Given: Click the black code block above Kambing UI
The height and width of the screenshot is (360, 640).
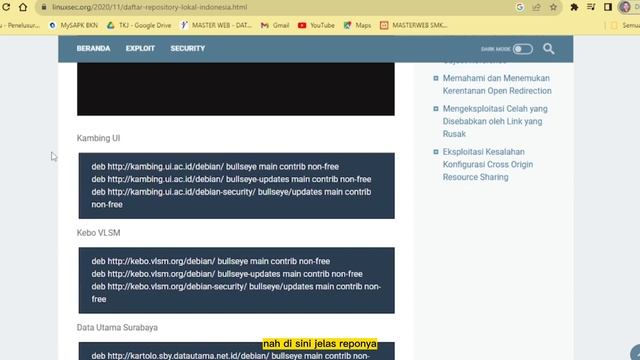Looking at the screenshot, I should 236,89.
